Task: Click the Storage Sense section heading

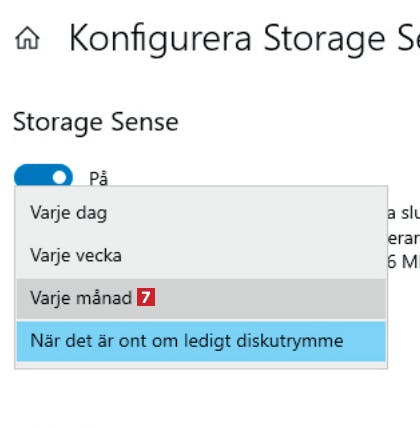Action: [x=96, y=122]
